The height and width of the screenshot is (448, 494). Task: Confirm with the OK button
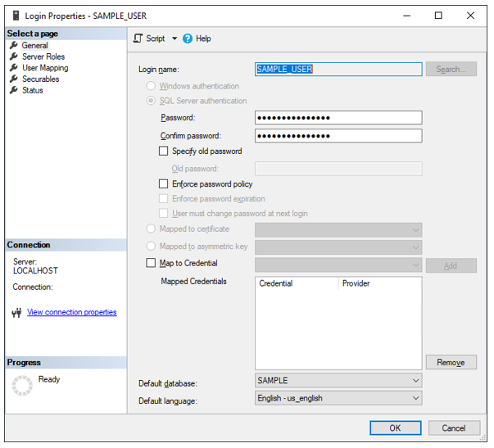point(396,428)
